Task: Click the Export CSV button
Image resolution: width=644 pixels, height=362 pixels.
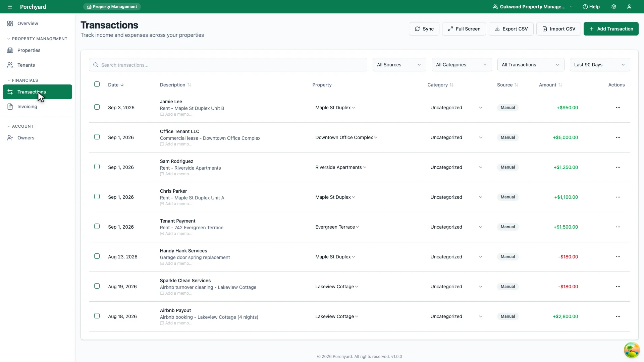Action: (511, 29)
